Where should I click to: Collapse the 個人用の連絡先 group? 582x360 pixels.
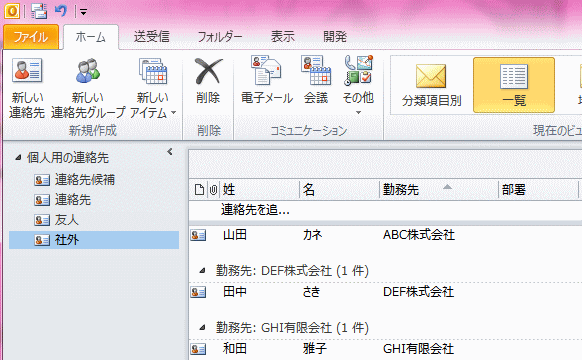(x=18, y=158)
